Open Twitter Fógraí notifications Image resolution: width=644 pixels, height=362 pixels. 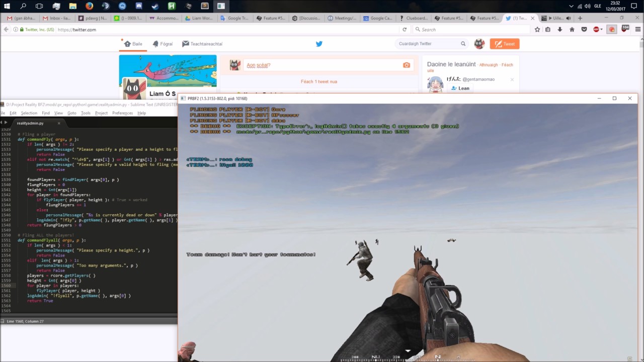tap(163, 44)
